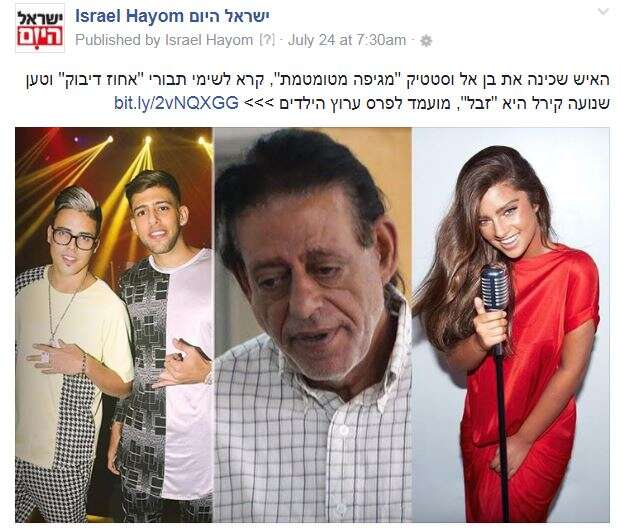
Task: Click the Israel Hayom page logo
Action: pyautogui.click(x=40, y=29)
